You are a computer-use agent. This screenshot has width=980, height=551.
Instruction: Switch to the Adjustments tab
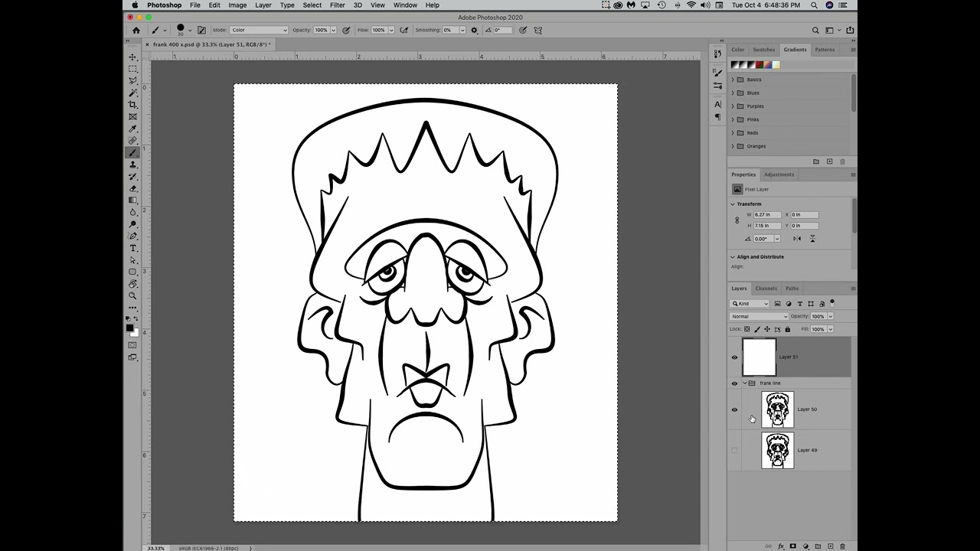click(779, 174)
